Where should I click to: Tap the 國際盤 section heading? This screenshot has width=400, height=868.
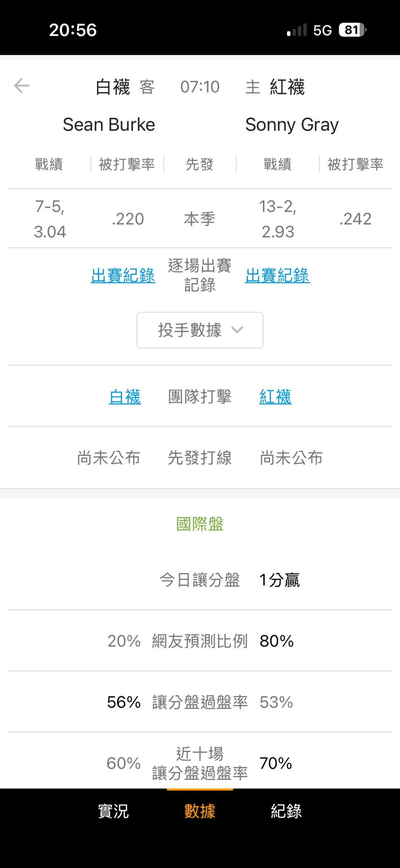[x=200, y=524]
